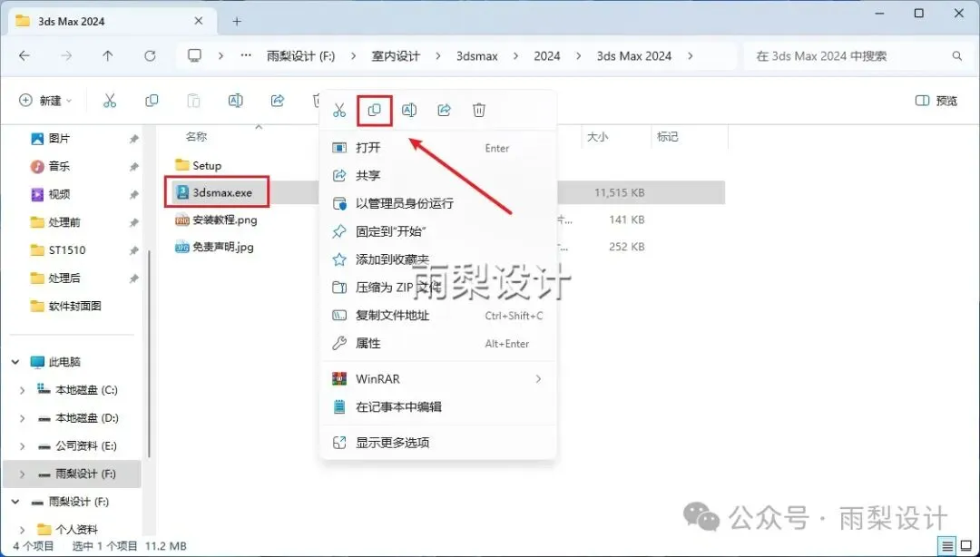Switch to details view in status bar
Viewport: 980px width, 557px height.
(x=948, y=546)
